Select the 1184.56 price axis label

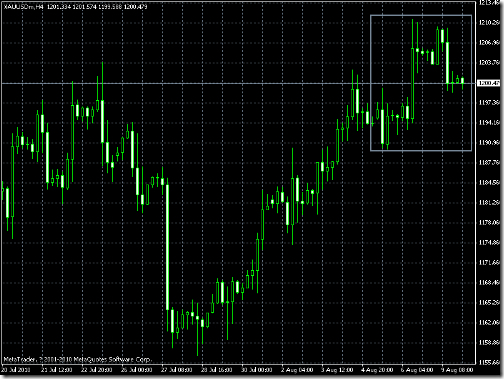[x=489, y=183]
